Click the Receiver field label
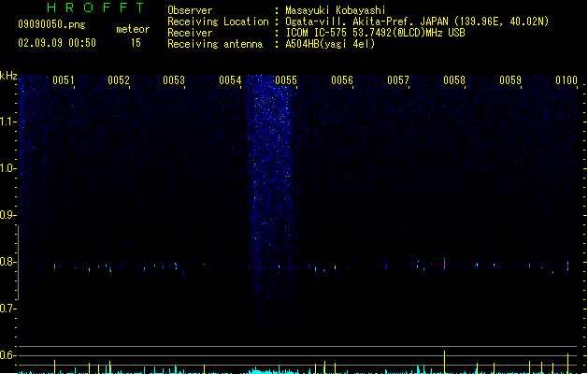Viewport: 588px width, 374px height. coord(190,33)
